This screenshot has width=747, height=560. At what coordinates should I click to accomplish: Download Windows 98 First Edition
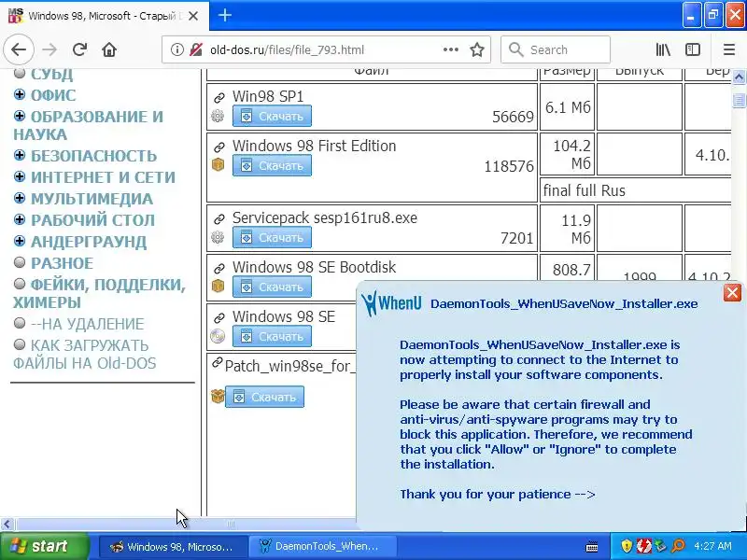[272, 165]
